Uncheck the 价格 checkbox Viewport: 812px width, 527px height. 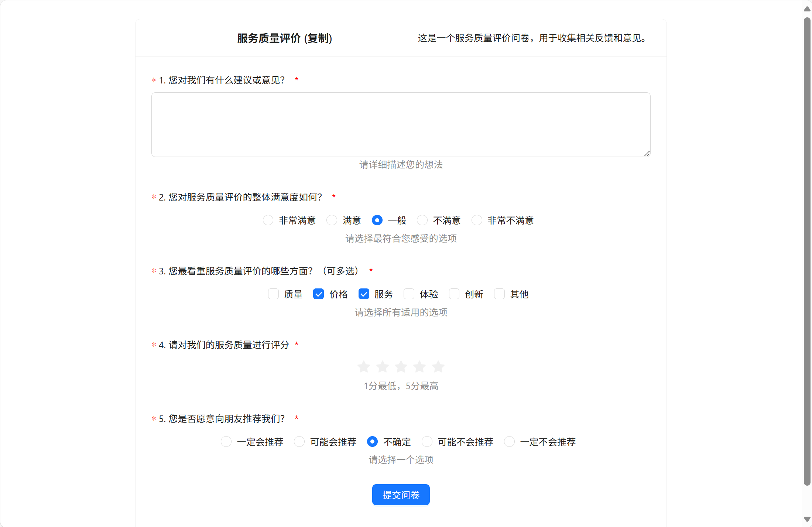(318, 294)
